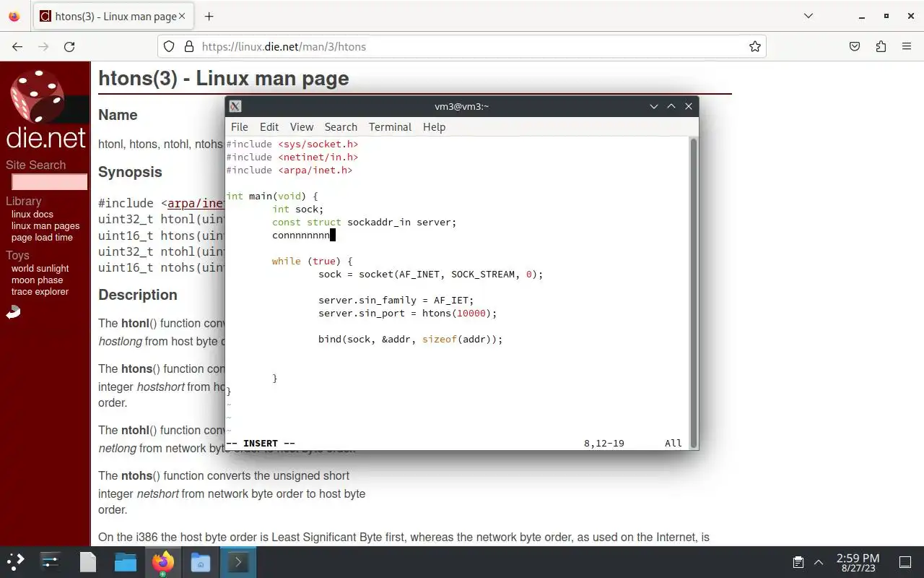Open the world sunlight link

tap(40, 268)
